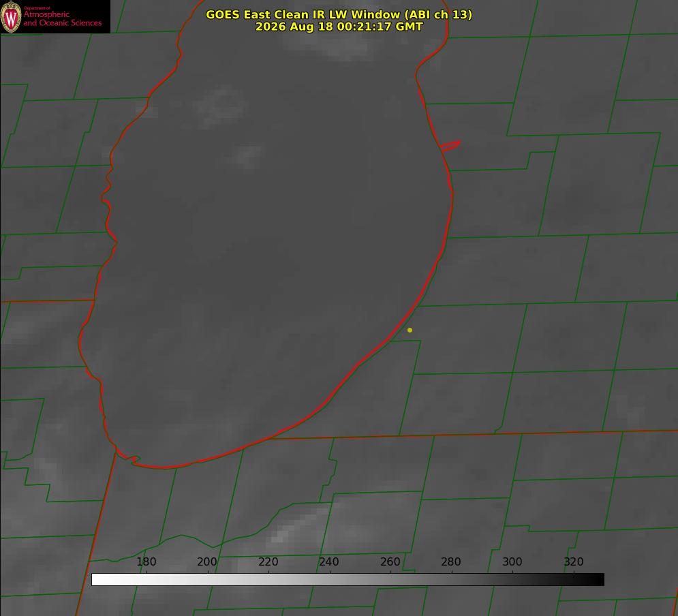Click the University of Wisconsin crest logo
The height and width of the screenshot is (616, 678).
tap(11, 17)
